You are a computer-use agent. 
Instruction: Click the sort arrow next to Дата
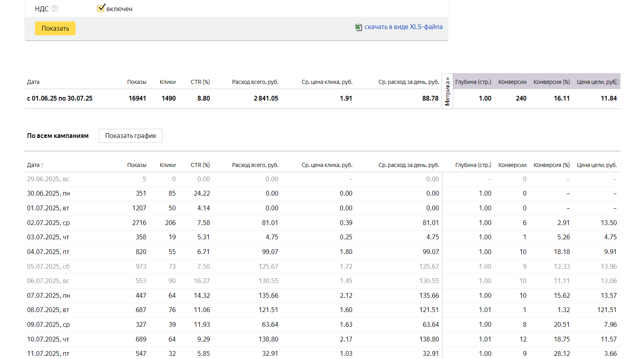point(42,165)
